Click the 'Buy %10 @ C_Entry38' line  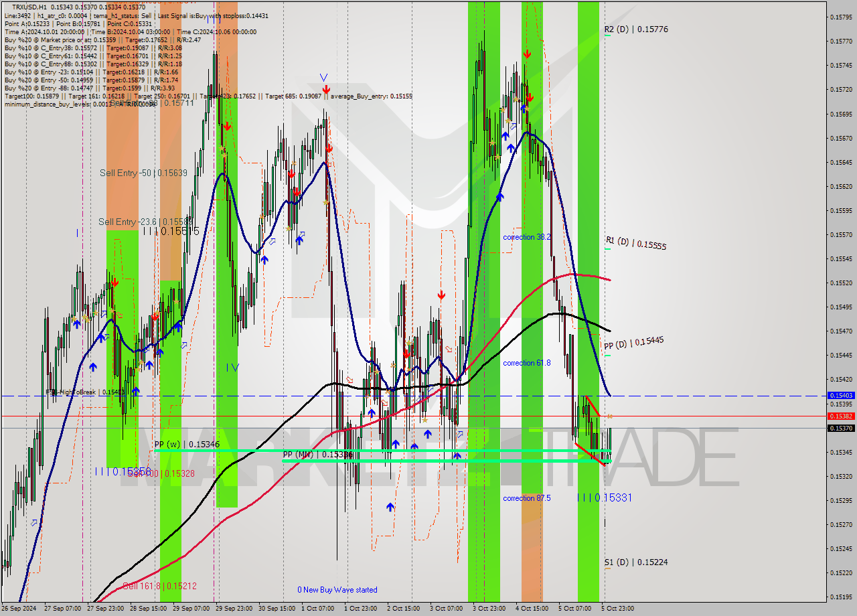[x=93, y=48]
